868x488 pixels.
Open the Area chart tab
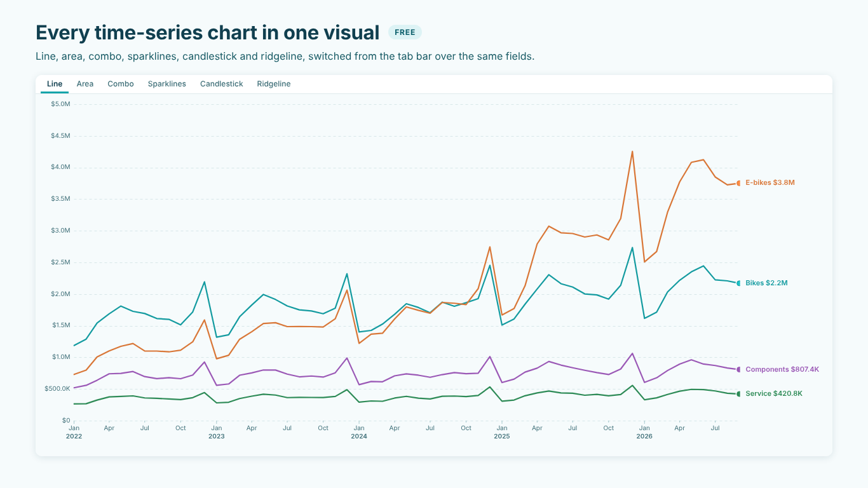pos(85,84)
